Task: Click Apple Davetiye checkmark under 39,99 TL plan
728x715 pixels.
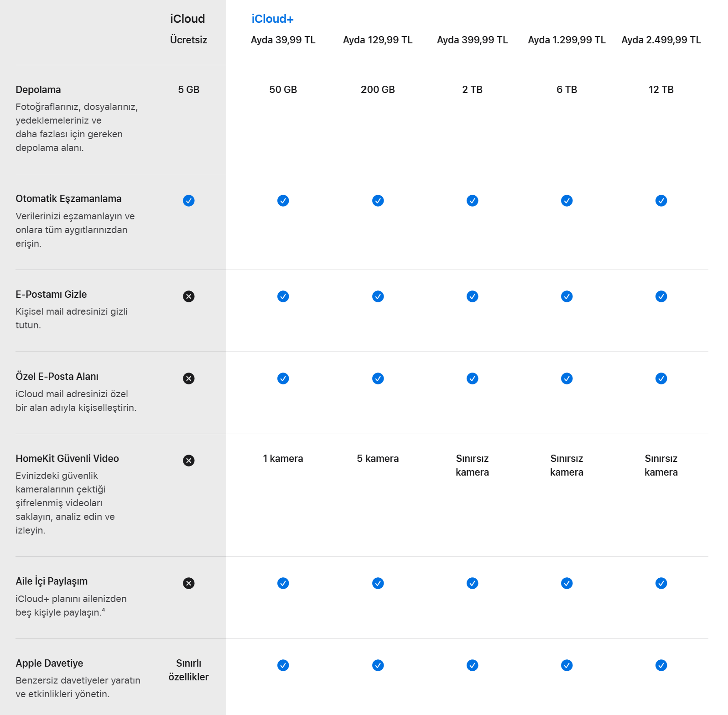Action: (283, 665)
